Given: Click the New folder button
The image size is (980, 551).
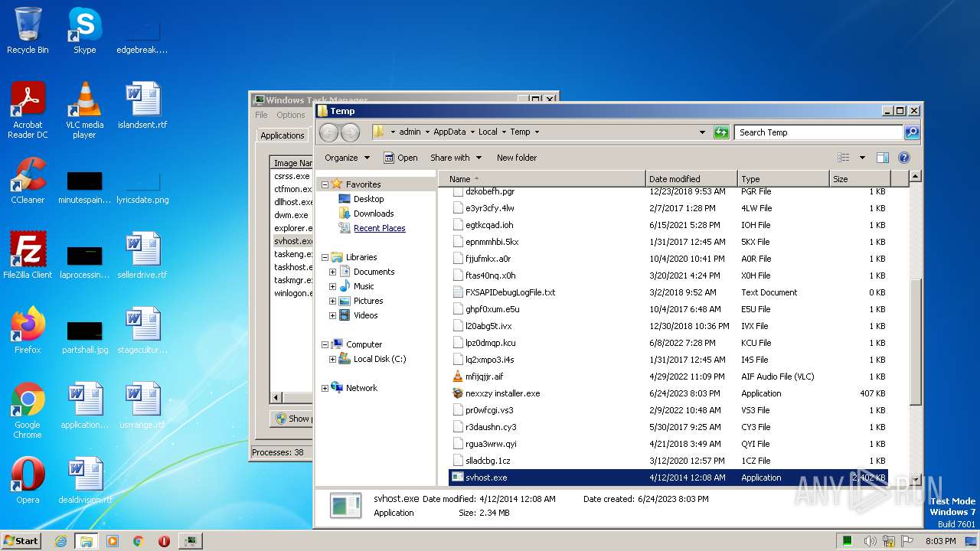Looking at the screenshot, I should pos(517,158).
